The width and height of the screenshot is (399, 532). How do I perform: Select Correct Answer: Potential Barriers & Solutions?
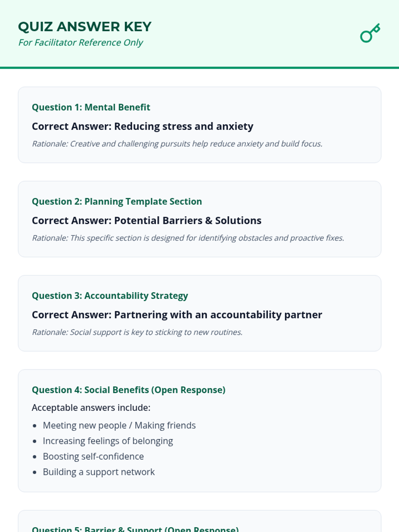click(146, 220)
